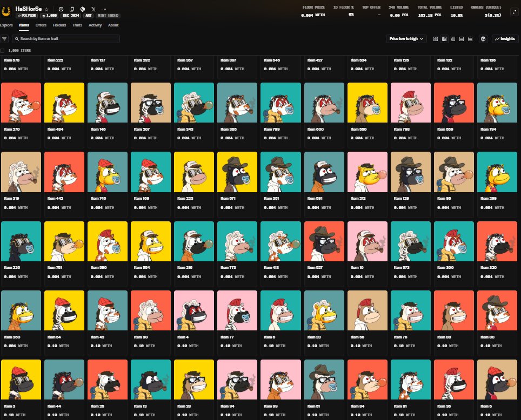Click the 0.10 WETH price under Item 44
Viewport: 521px width, 420px height.
point(58,415)
